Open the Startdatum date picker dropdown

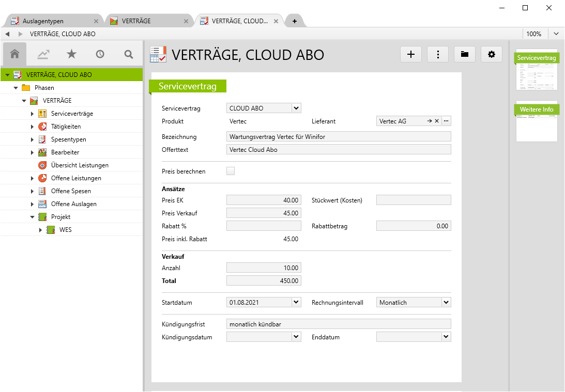[x=296, y=302]
